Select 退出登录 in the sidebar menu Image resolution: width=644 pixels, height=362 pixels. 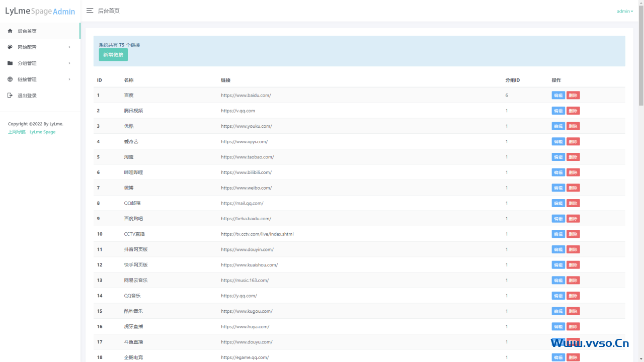coord(27,96)
